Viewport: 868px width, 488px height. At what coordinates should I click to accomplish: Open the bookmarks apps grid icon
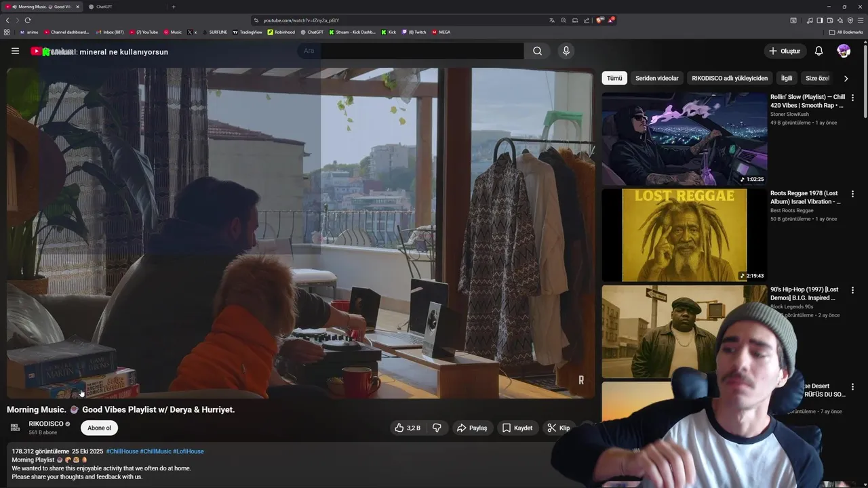click(x=7, y=32)
